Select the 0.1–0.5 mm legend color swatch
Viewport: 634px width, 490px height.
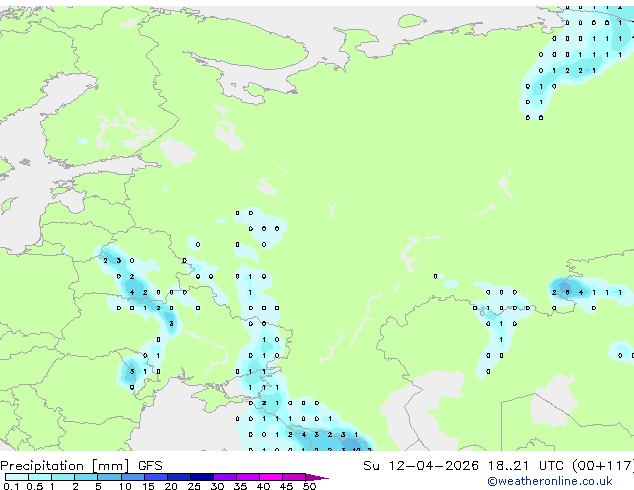click(17, 477)
